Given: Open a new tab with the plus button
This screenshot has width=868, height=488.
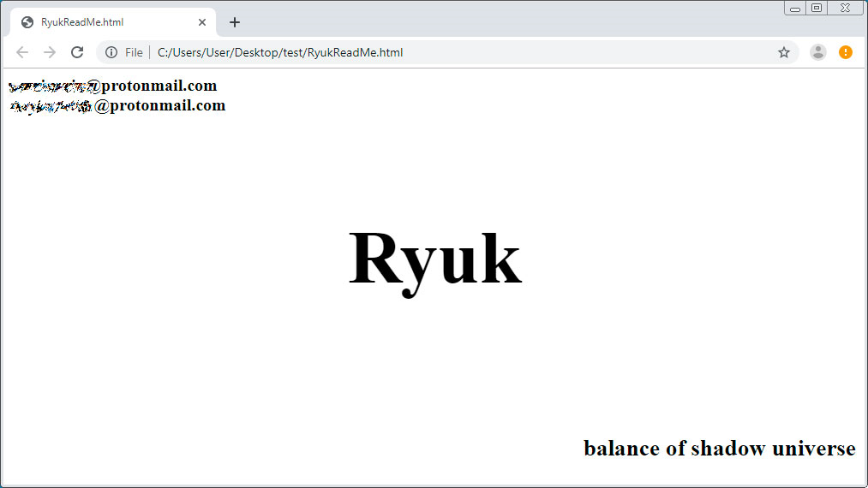Looking at the screenshot, I should pyautogui.click(x=235, y=22).
